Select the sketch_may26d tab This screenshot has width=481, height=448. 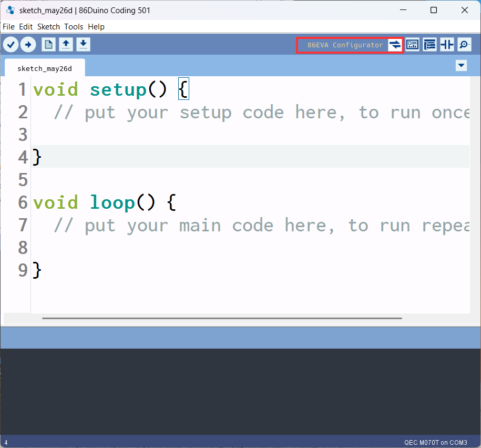click(45, 68)
